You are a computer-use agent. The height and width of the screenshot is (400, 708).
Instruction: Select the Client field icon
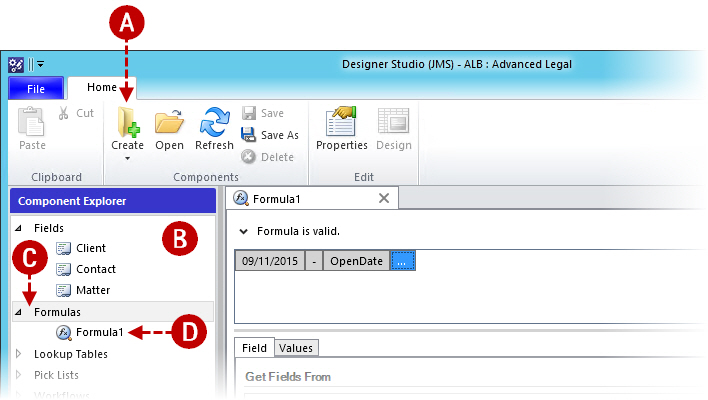[x=64, y=248]
